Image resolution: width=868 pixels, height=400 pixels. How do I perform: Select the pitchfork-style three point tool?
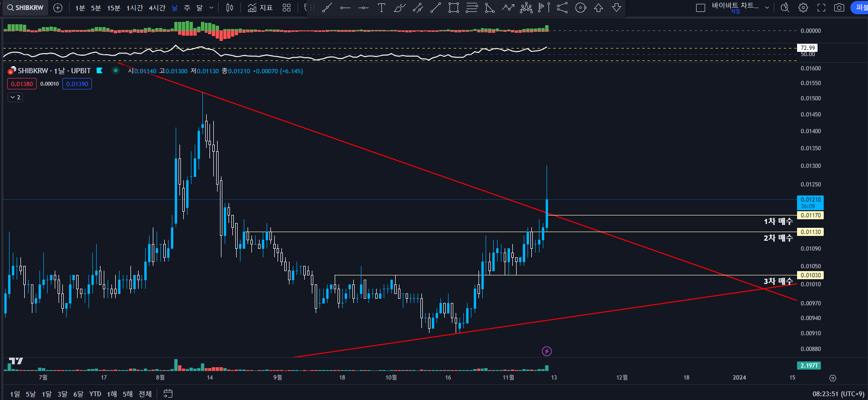[562, 8]
